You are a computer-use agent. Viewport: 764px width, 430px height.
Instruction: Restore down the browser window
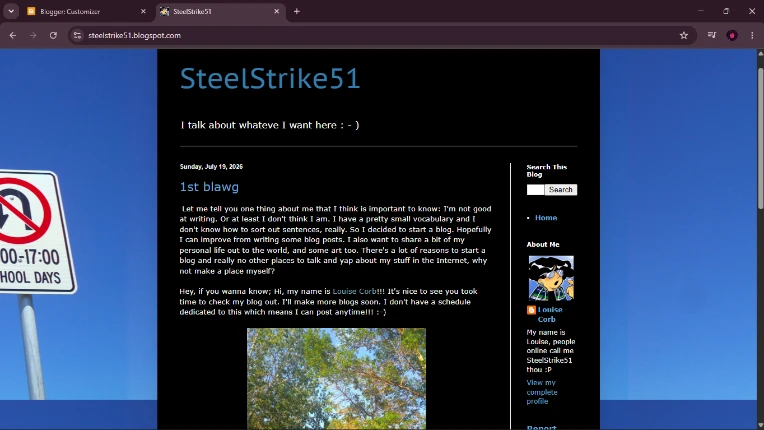click(726, 11)
